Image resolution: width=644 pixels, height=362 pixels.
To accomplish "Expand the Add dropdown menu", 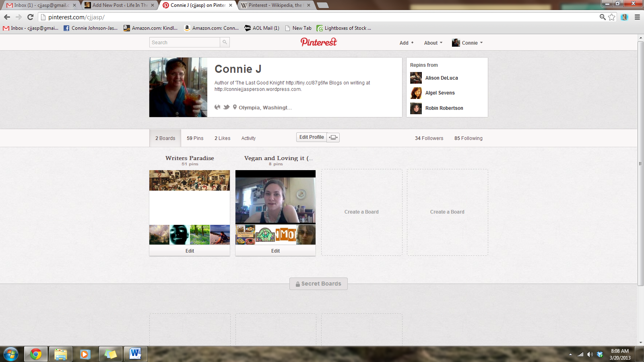I will [x=406, y=43].
